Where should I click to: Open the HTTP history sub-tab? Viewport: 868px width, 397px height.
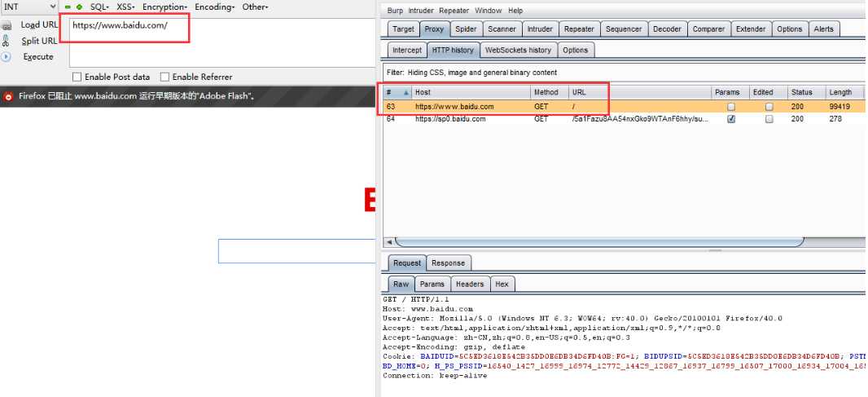(453, 50)
